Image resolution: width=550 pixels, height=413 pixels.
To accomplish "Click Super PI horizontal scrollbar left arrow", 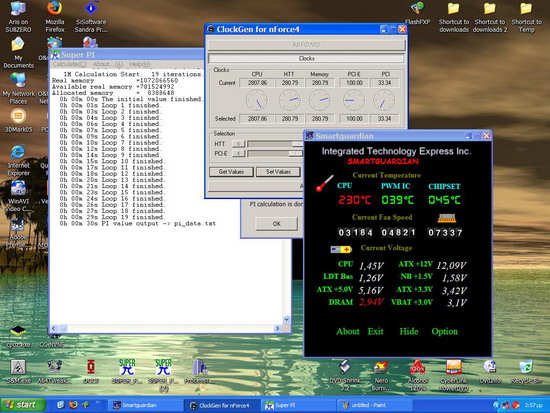I will (x=54, y=328).
